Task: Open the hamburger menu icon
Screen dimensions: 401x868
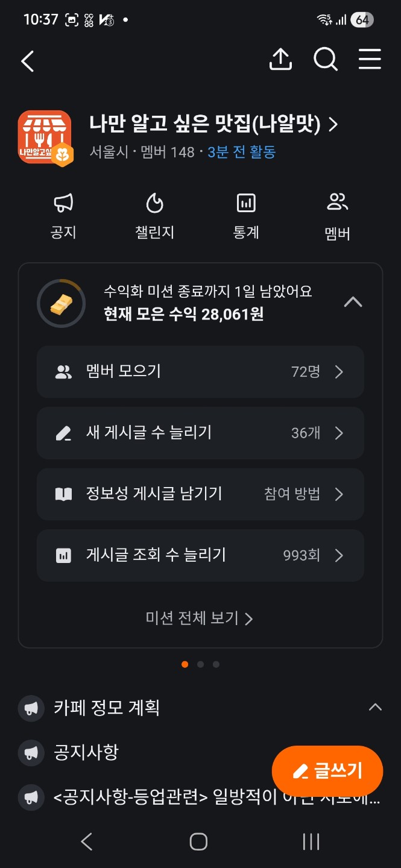Action: pyautogui.click(x=370, y=60)
